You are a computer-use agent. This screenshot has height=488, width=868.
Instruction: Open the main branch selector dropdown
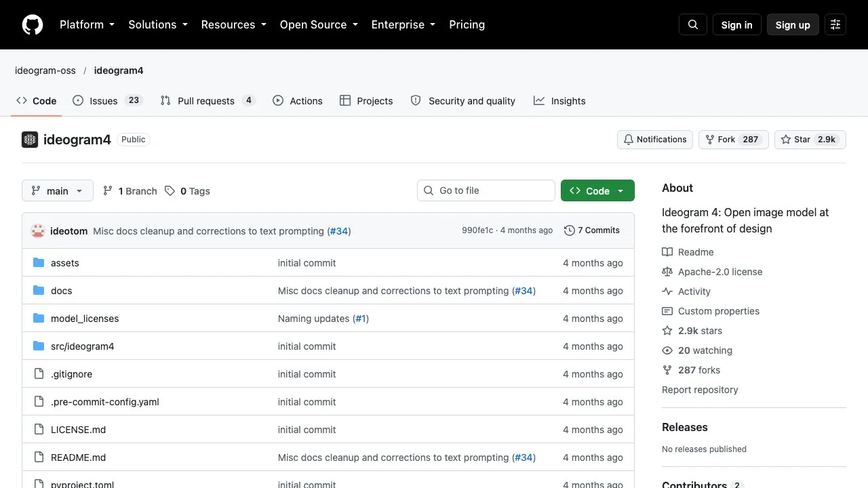(x=57, y=191)
